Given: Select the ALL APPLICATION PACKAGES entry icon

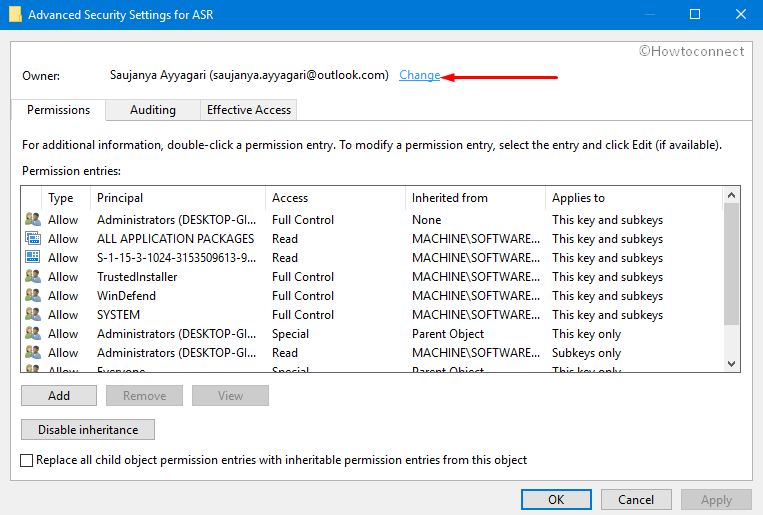Looking at the screenshot, I should [32, 239].
